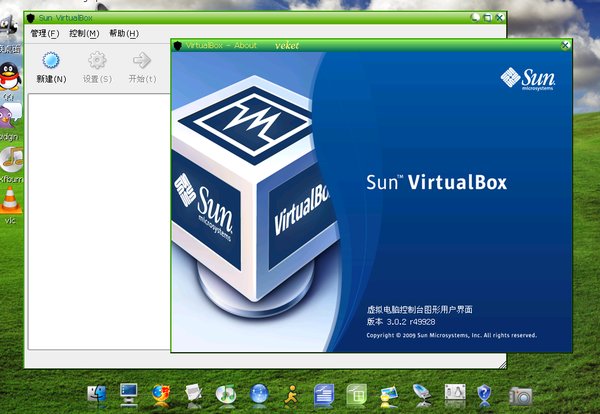Open the blue help shield dock icon
This screenshot has height=414, width=600.
point(484,394)
